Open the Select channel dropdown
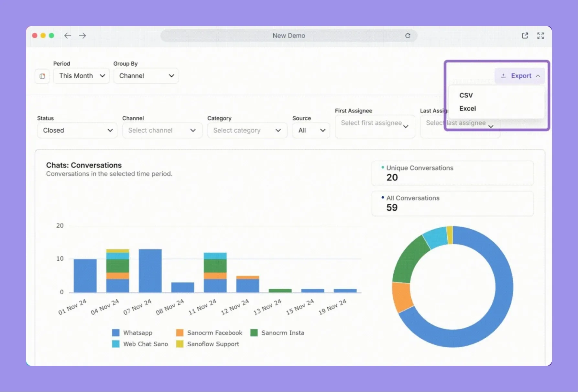The height and width of the screenshot is (392, 578). (x=162, y=130)
